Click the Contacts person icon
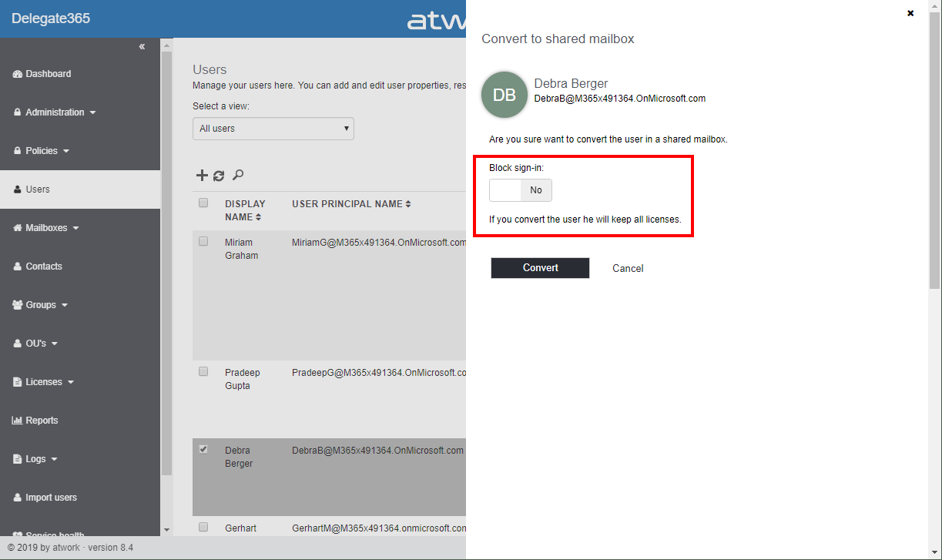This screenshot has height=560, width=942. 18,267
